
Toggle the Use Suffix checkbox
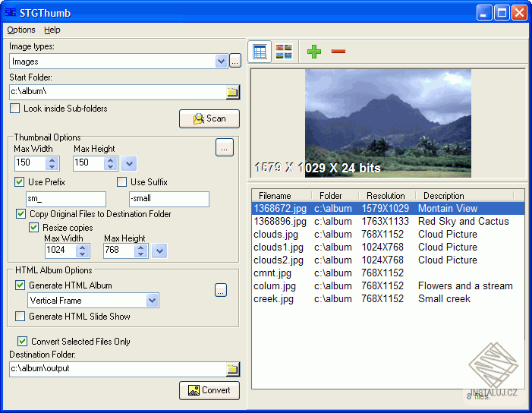tap(121, 182)
